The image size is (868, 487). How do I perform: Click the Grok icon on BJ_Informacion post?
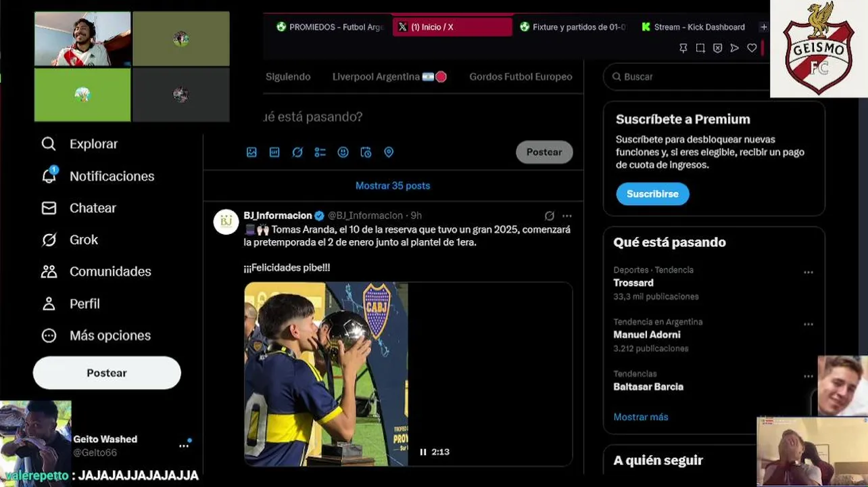pyautogui.click(x=550, y=216)
